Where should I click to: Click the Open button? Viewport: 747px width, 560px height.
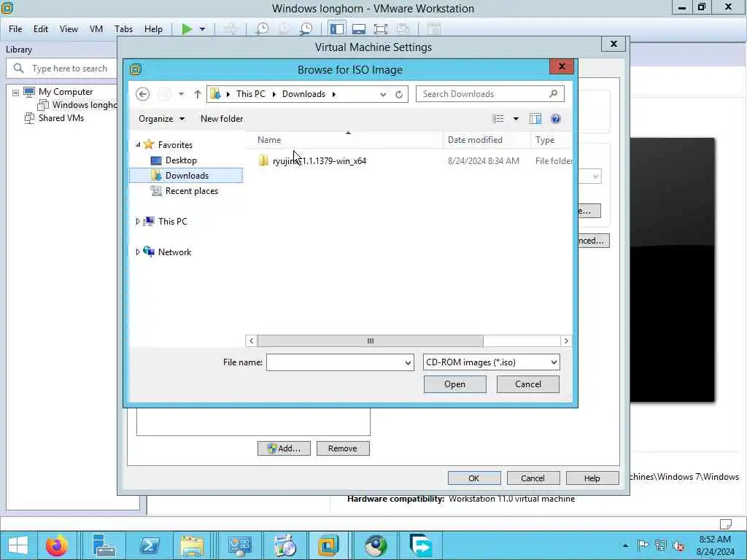click(455, 384)
